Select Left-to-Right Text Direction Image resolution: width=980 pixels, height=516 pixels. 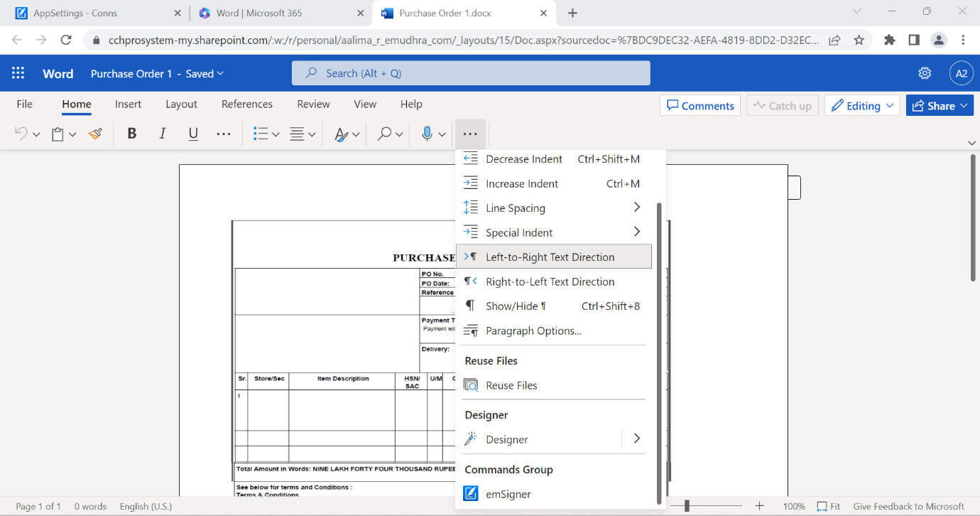pos(554,257)
